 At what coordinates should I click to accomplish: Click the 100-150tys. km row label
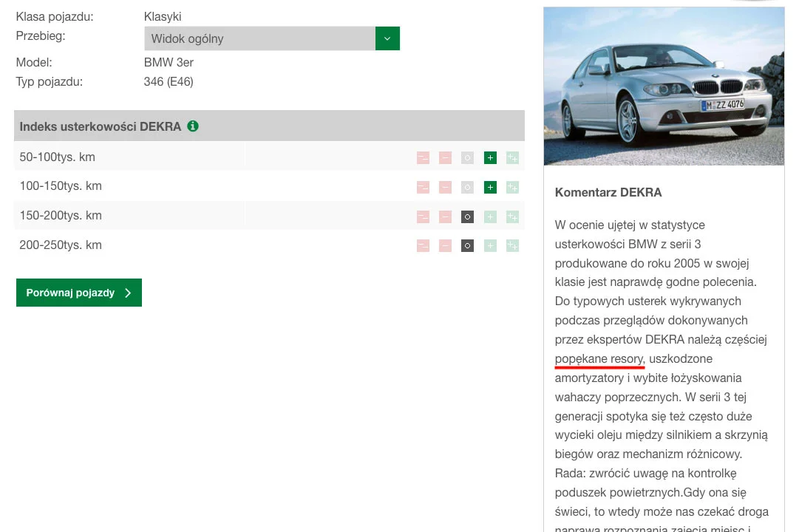61,186
